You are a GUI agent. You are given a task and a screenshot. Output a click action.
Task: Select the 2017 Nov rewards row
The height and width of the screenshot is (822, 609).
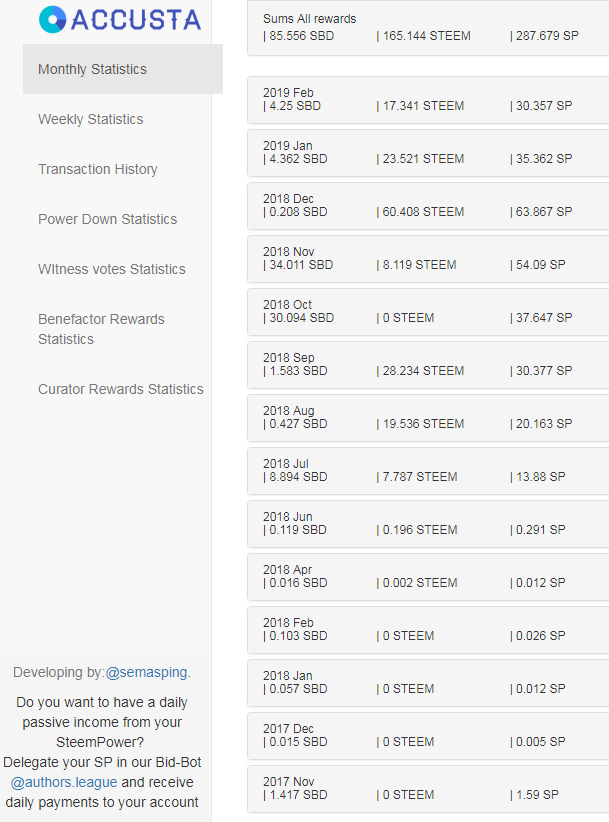pyautogui.click(x=428, y=788)
